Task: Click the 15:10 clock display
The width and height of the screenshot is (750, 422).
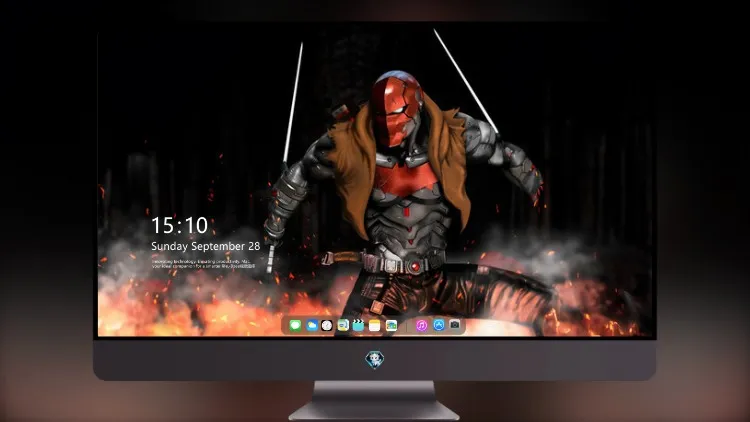Action: tap(179, 225)
